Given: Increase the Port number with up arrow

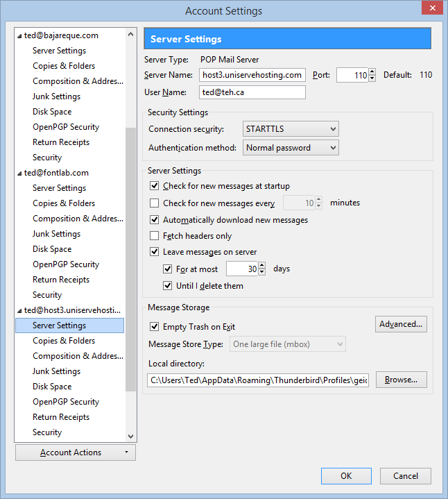Looking at the screenshot, I should coord(372,71).
